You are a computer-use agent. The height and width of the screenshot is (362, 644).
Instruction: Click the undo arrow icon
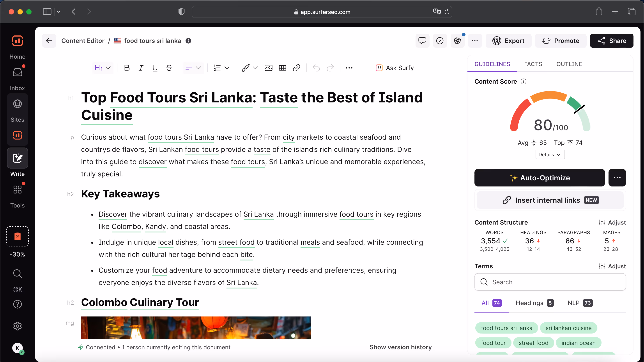click(x=316, y=68)
